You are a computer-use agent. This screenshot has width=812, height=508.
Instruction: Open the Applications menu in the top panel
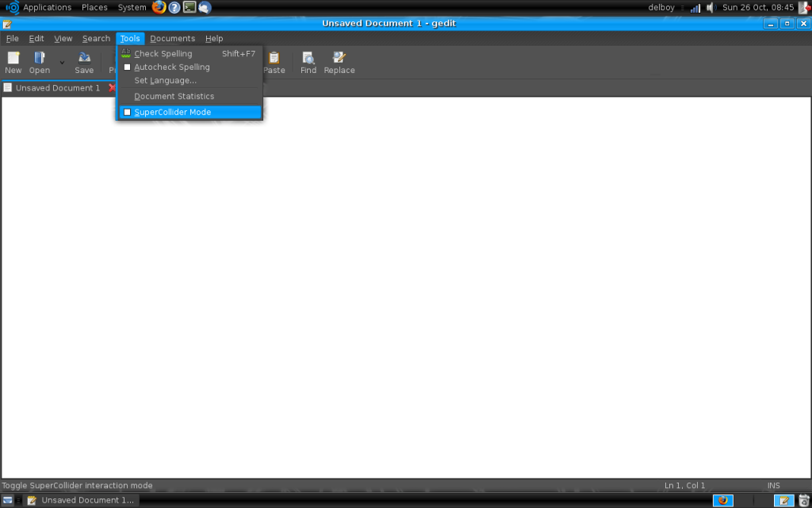point(47,7)
